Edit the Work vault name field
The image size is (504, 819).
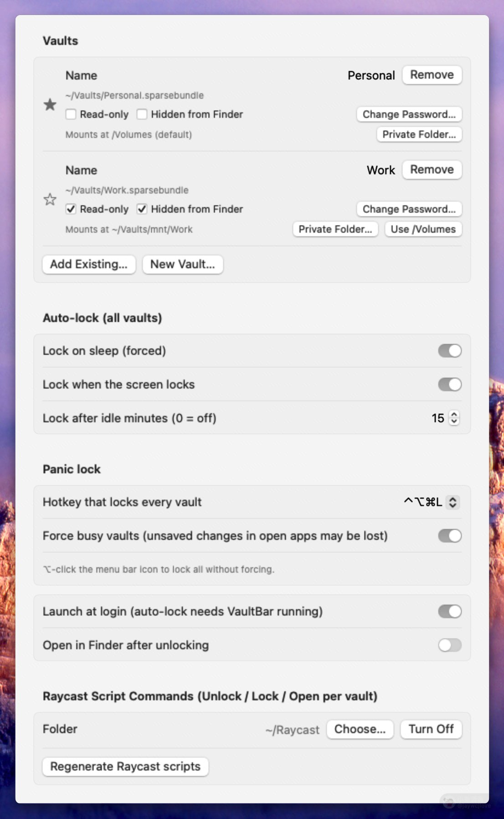click(x=381, y=170)
